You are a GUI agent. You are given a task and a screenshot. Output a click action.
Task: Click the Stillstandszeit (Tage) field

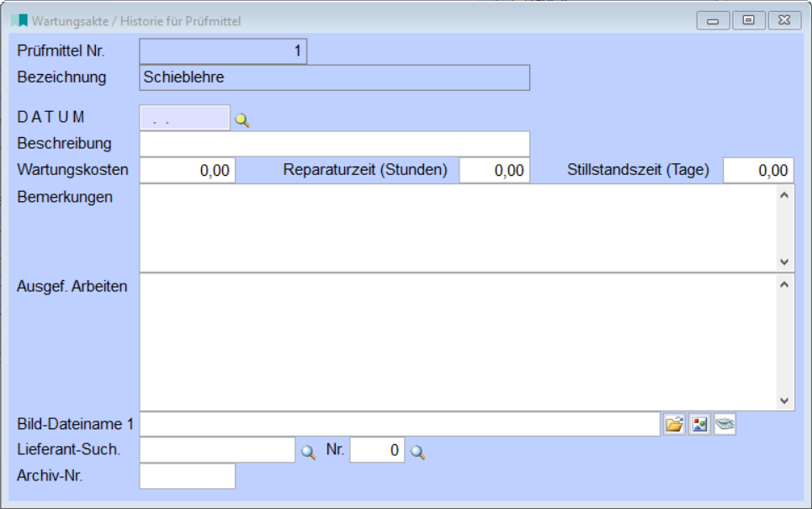pyautogui.click(x=757, y=171)
